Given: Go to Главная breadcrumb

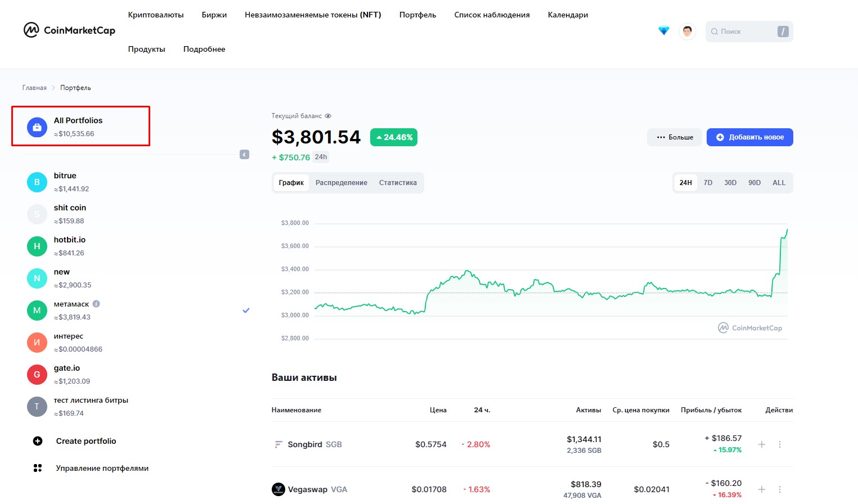Looking at the screenshot, I should [34, 88].
